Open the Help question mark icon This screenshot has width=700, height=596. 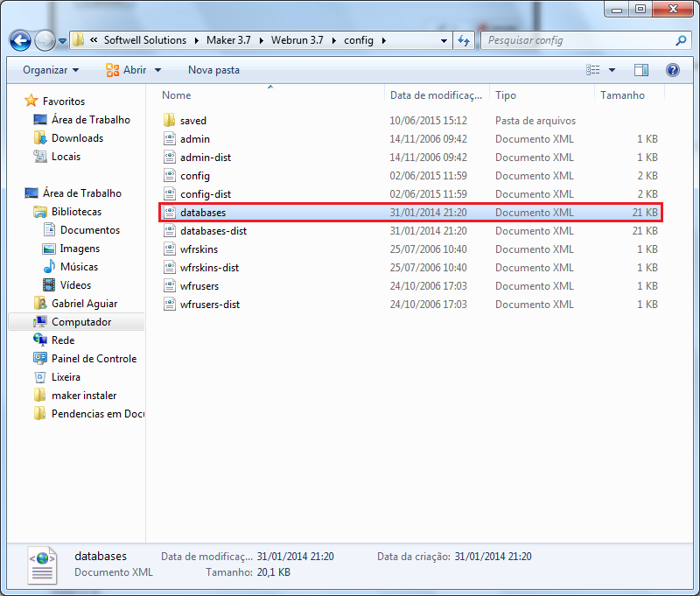point(673,70)
